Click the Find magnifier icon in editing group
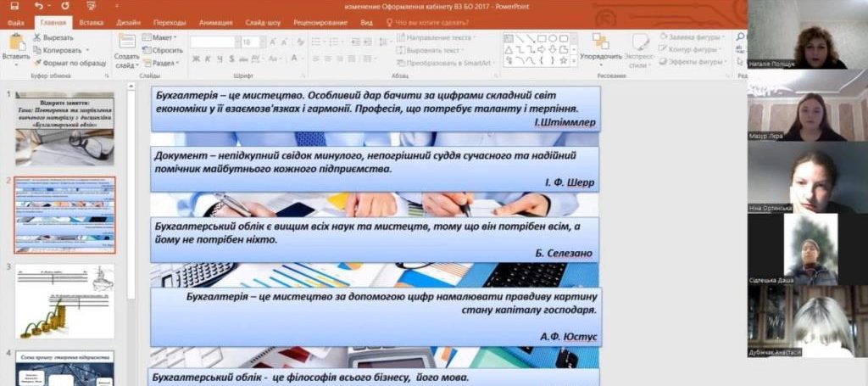Screen dimensions: 868x386 tap(741, 37)
